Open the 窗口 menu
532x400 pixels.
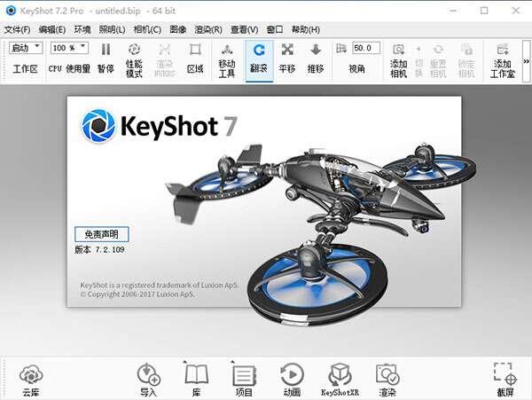click(x=275, y=30)
